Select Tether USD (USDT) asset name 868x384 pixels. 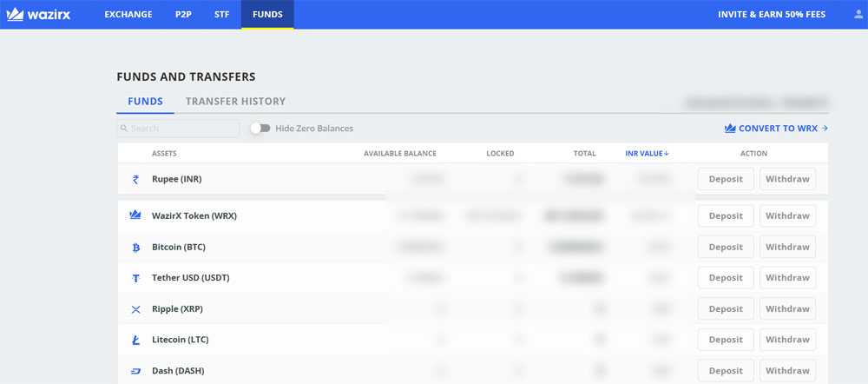click(x=190, y=278)
